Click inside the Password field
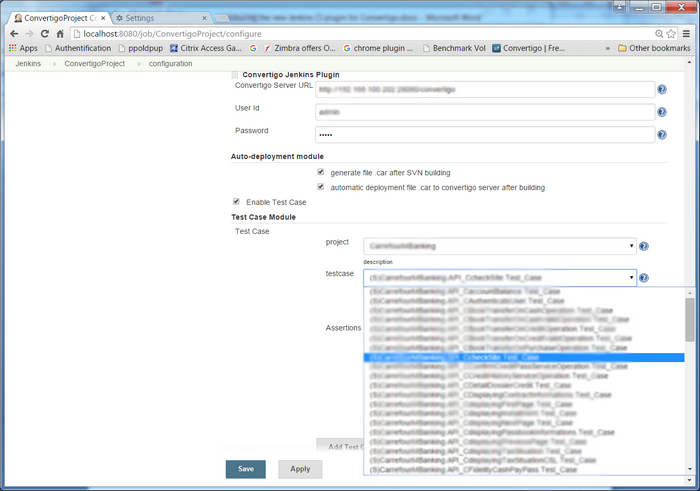The width and height of the screenshot is (700, 491). click(485, 135)
